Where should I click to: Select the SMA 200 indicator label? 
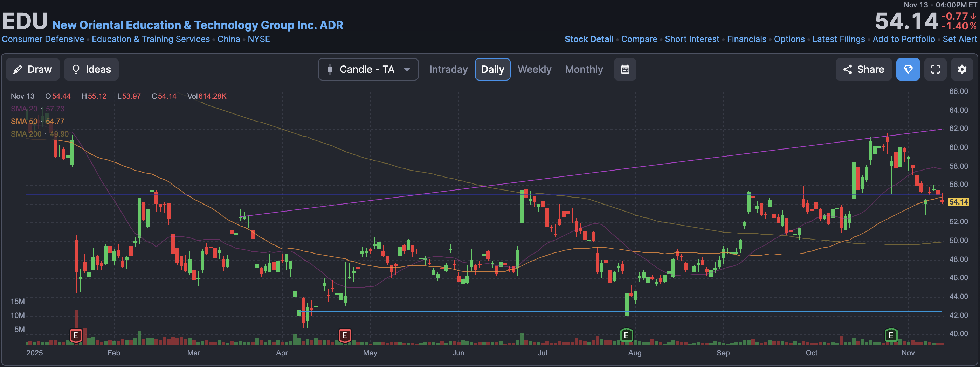click(x=40, y=134)
